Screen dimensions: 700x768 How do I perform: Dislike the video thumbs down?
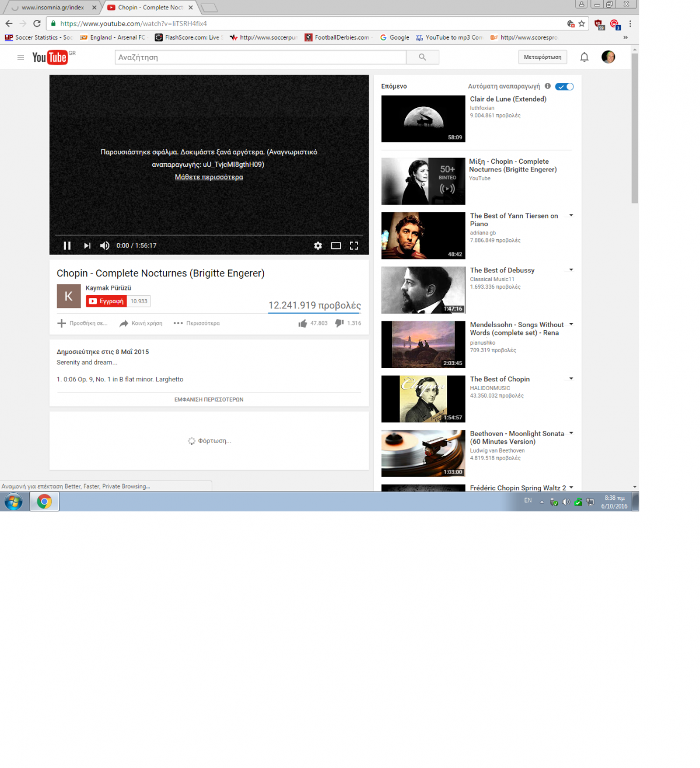point(339,323)
